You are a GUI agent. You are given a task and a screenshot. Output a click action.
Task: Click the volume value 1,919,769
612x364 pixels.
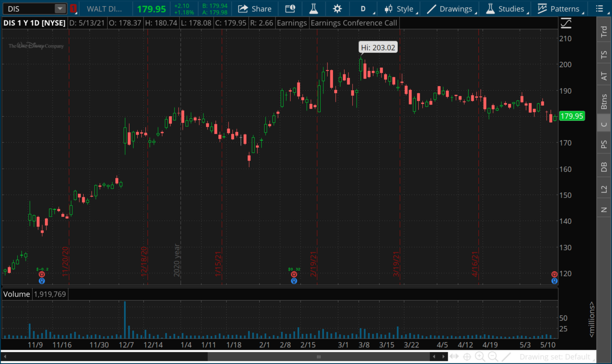(50, 294)
